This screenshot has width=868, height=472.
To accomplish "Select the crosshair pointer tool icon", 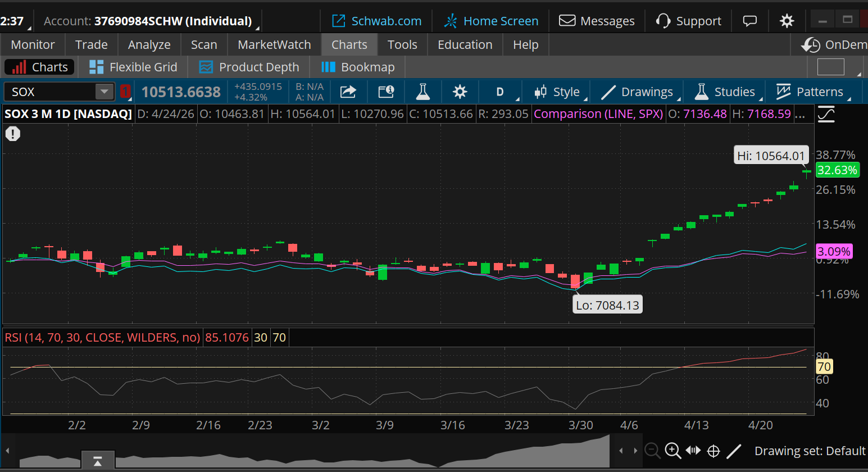I will pyautogui.click(x=714, y=451).
